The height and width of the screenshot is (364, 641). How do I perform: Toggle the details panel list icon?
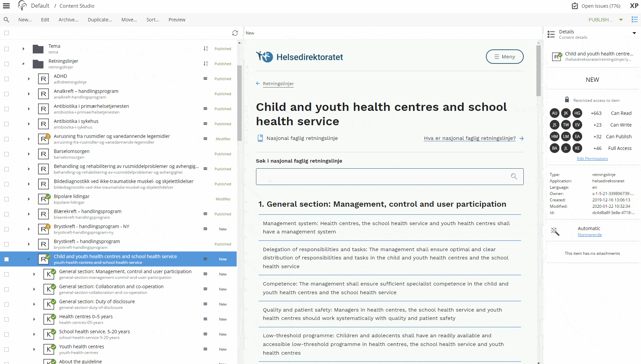(635, 20)
